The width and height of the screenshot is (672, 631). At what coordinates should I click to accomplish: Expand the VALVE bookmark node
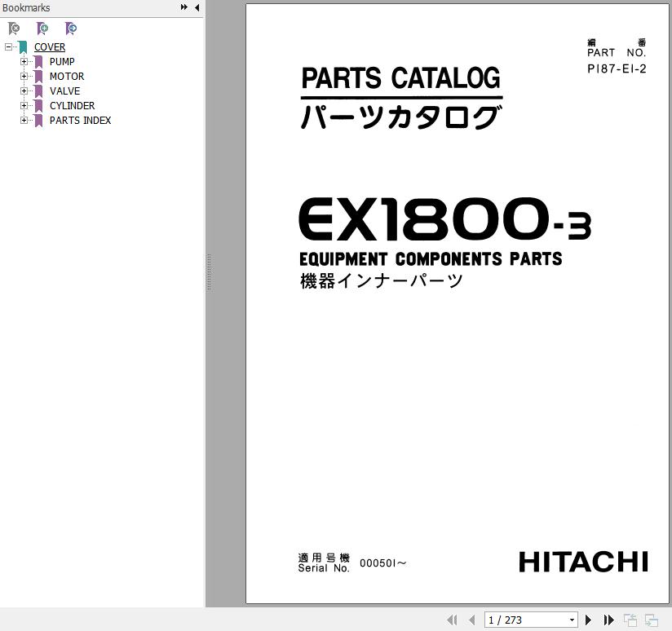[24, 90]
